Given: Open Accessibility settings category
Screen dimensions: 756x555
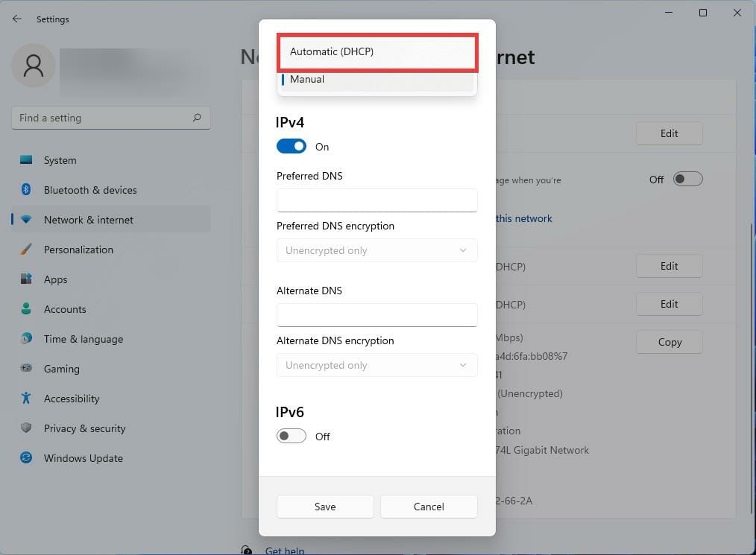Looking at the screenshot, I should point(111,399).
